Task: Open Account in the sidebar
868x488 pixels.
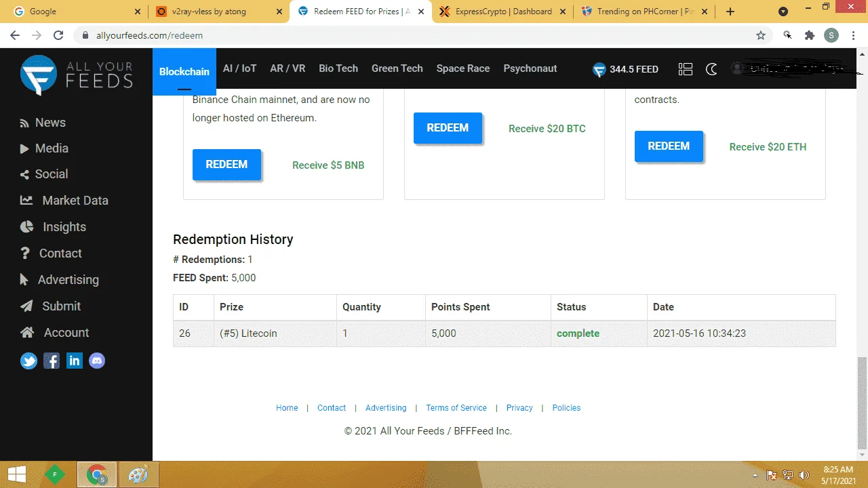Action: click(54, 333)
